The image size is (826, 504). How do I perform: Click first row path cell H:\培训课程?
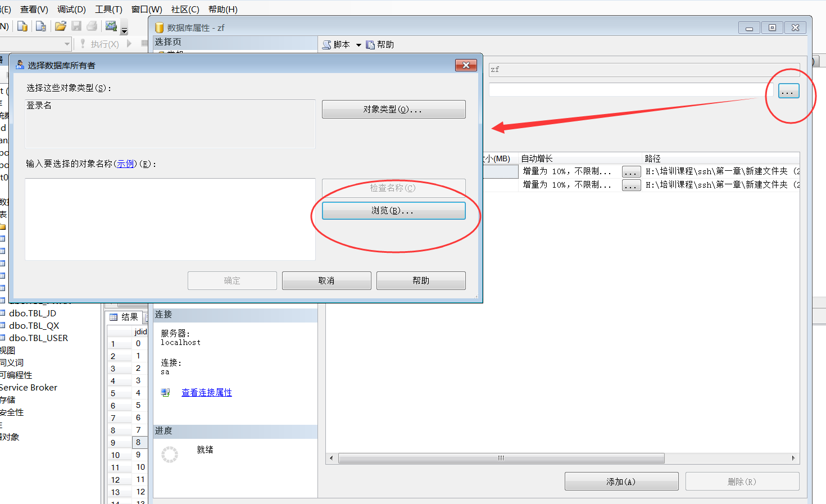point(722,171)
